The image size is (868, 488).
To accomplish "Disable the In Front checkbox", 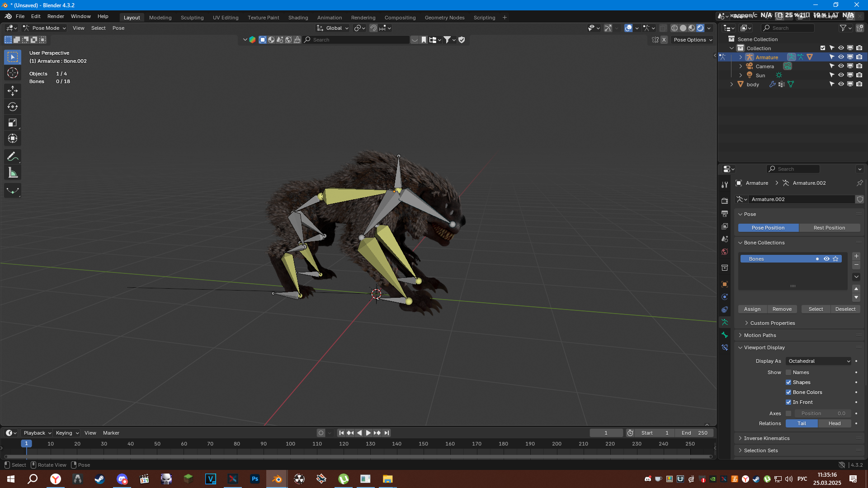I will [x=788, y=402].
